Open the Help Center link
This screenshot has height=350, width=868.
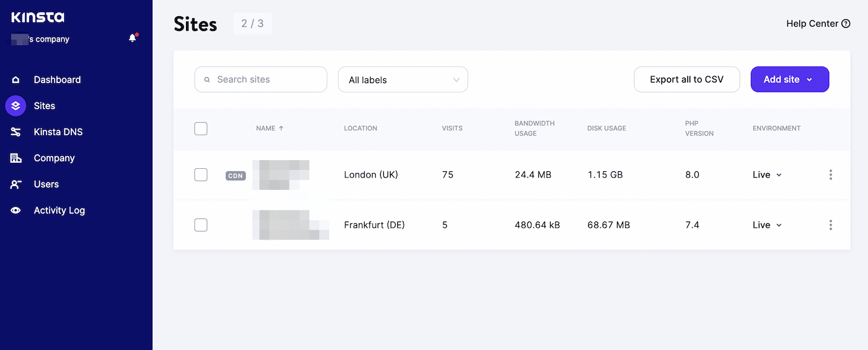(817, 24)
